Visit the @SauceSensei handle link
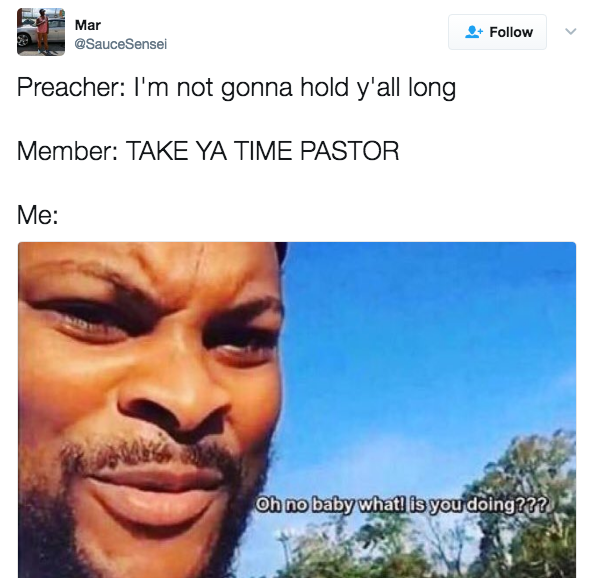Viewport: 590px width, 578px height. tap(120, 44)
